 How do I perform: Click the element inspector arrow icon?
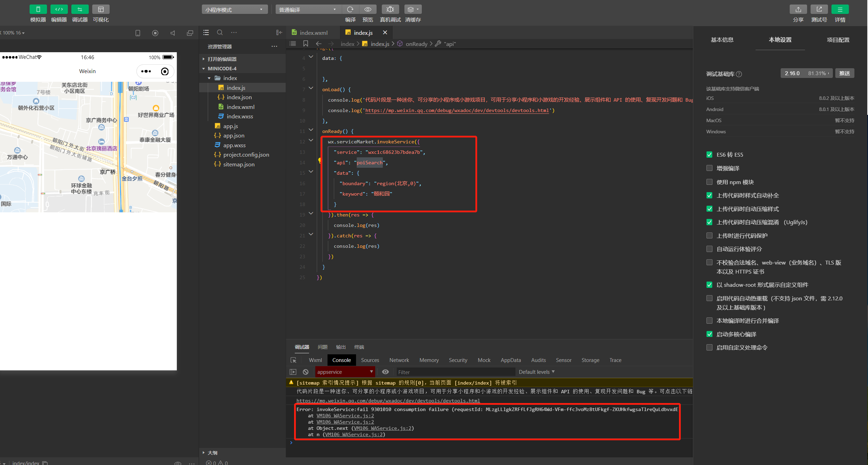coord(293,360)
